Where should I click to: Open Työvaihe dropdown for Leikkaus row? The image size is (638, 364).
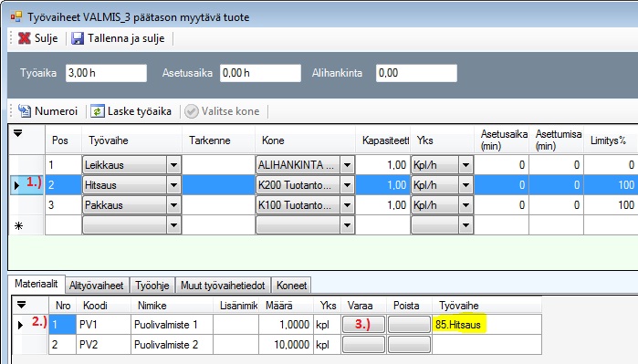(x=173, y=165)
